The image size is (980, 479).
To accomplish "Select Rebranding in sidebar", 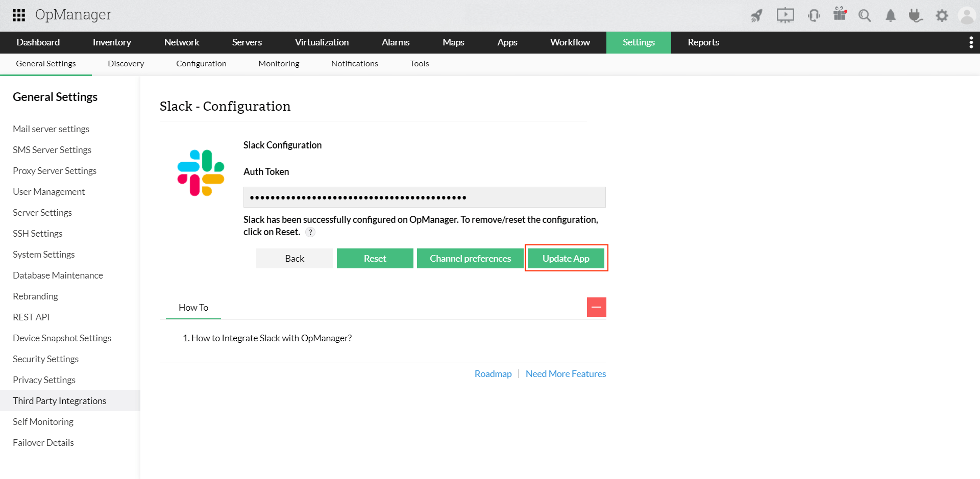I will point(35,296).
